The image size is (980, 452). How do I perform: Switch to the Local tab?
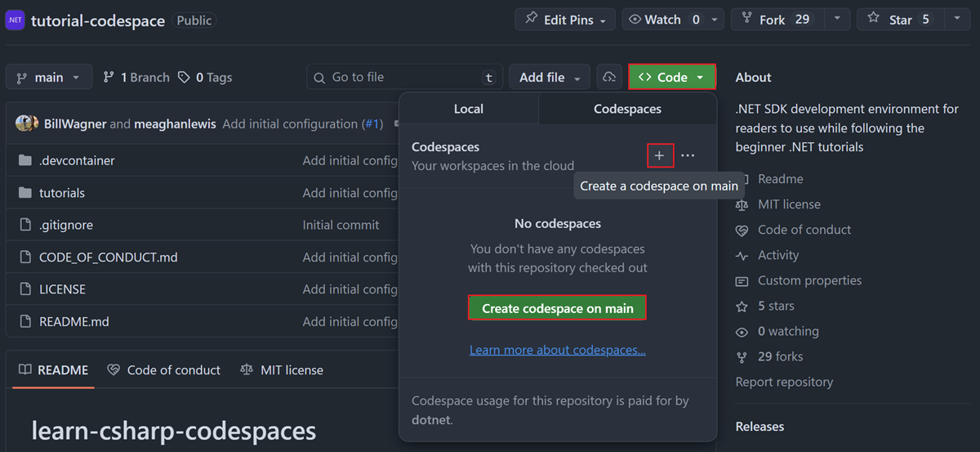[x=468, y=109]
